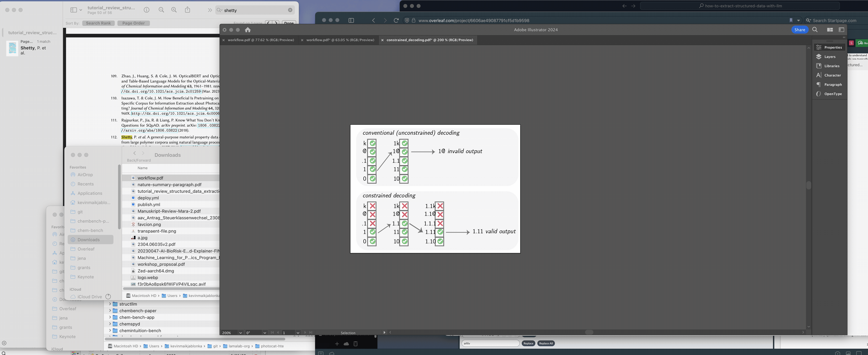
Task: Open the OpenType panel
Action: click(833, 94)
